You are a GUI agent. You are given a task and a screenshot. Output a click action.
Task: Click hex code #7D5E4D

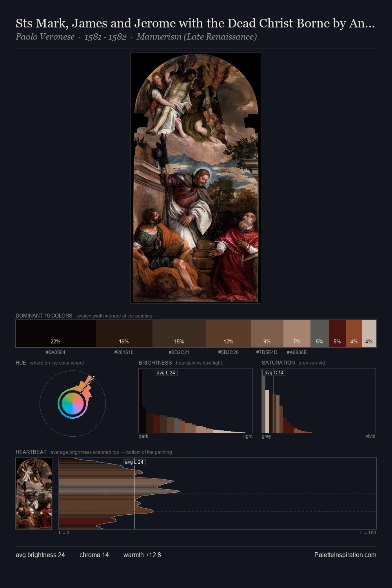click(267, 352)
